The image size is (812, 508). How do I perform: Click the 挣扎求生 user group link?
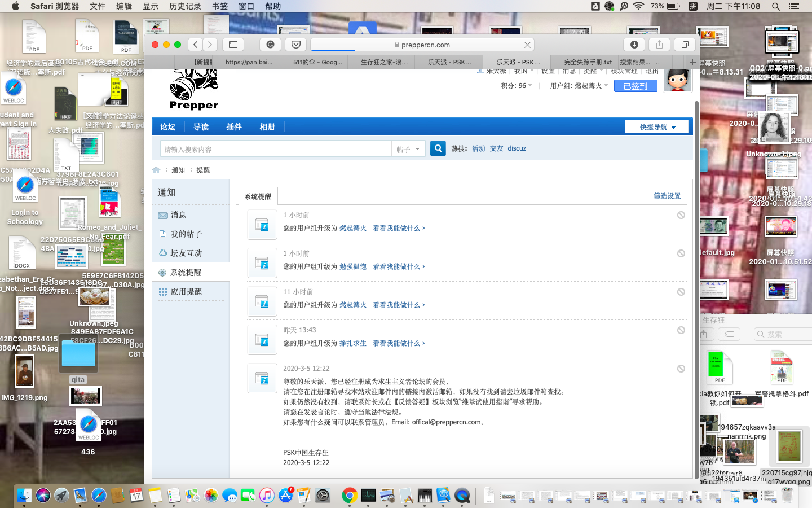353,343
